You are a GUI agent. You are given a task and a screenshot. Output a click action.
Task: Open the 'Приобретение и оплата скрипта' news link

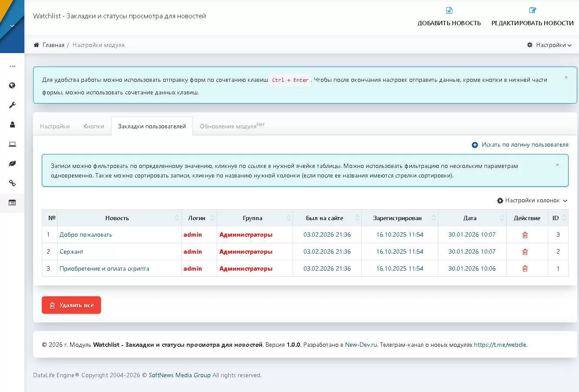[x=104, y=269]
